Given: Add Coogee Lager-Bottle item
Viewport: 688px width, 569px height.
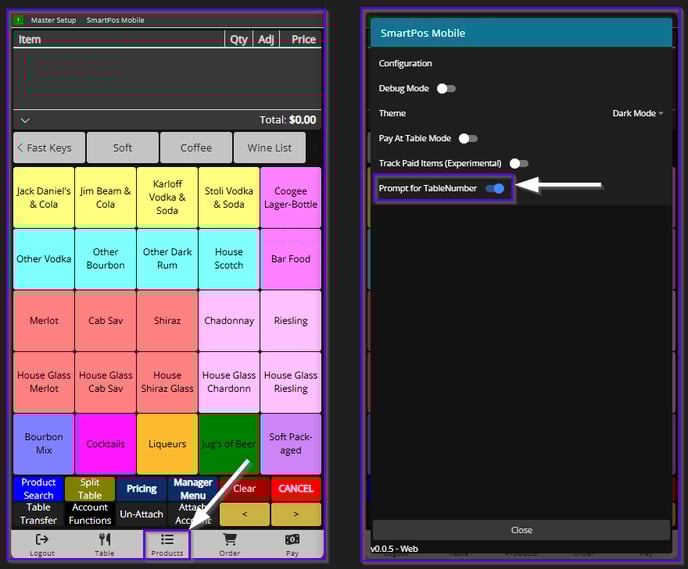Looking at the screenshot, I should pos(291,197).
